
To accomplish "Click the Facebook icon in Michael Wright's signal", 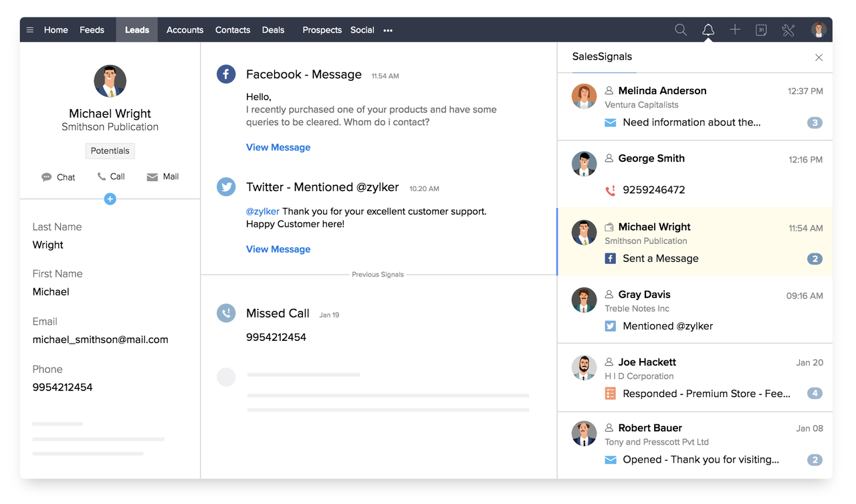I will tap(611, 259).
